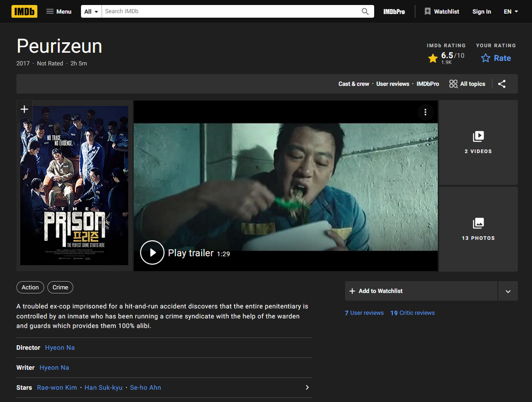Click Add to Watchlist
This screenshot has width=532, height=402.
pyautogui.click(x=421, y=291)
